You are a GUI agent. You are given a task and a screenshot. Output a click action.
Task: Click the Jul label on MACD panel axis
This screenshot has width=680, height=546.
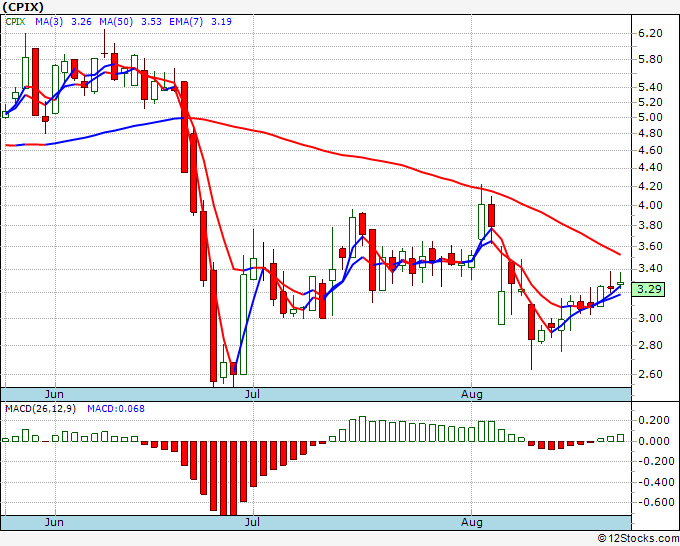(x=252, y=522)
